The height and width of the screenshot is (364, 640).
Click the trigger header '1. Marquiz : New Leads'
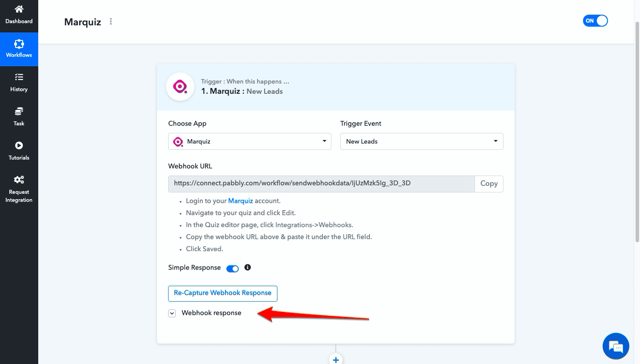242,91
